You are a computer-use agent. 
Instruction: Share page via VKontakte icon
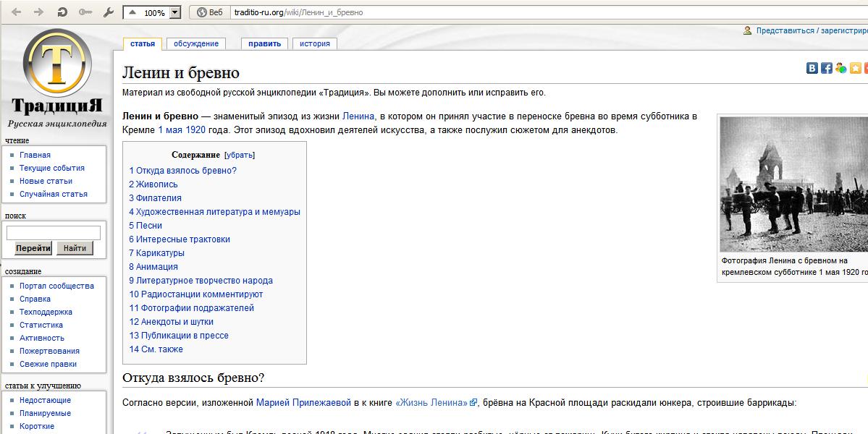812,68
